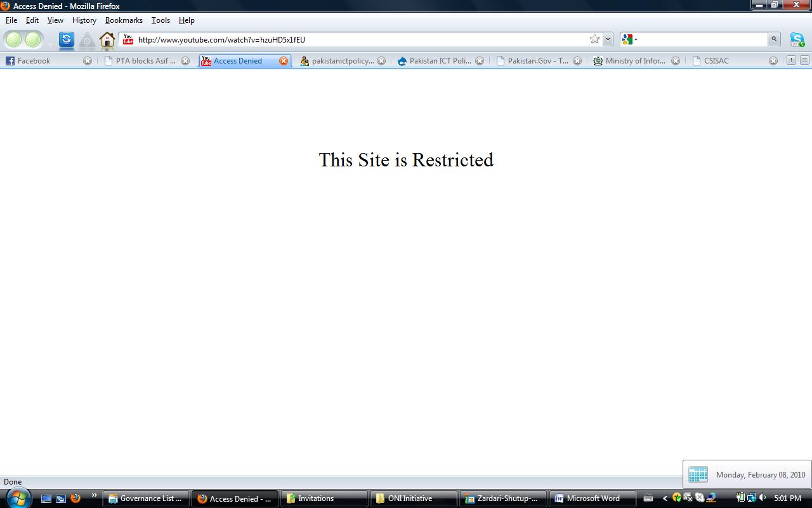Switch to the PTA blocks Asif tab
Image resolution: width=812 pixels, height=508 pixels.
pyautogui.click(x=145, y=61)
